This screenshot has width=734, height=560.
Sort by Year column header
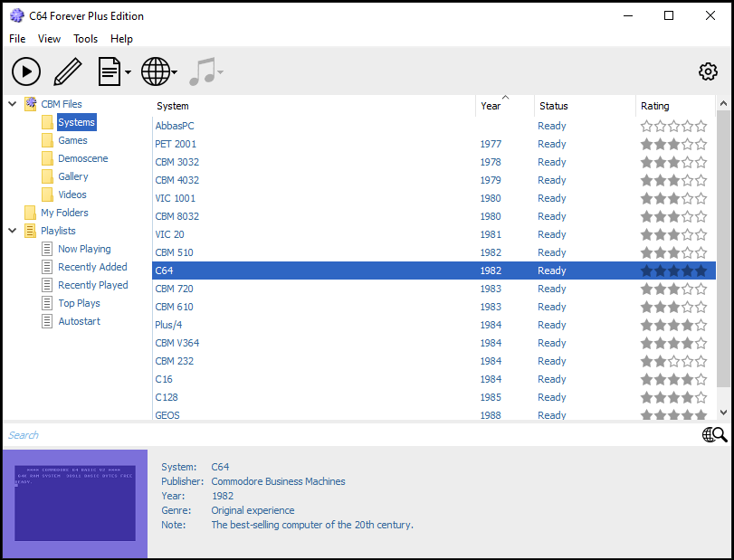tap(505, 106)
